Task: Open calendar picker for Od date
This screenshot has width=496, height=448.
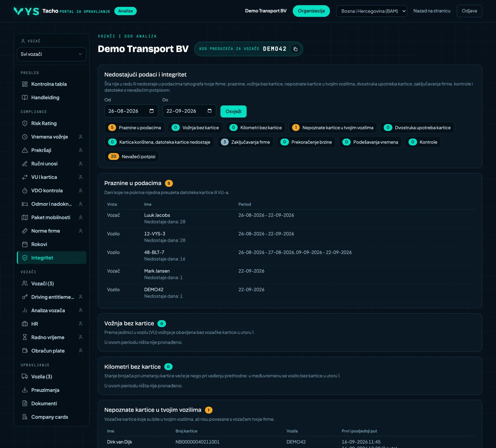Action: (x=152, y=111)
